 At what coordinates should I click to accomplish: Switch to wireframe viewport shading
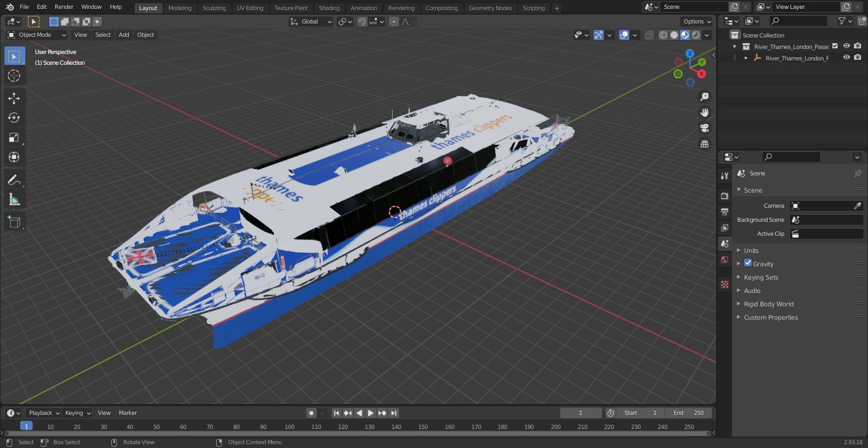pos(663,36)
